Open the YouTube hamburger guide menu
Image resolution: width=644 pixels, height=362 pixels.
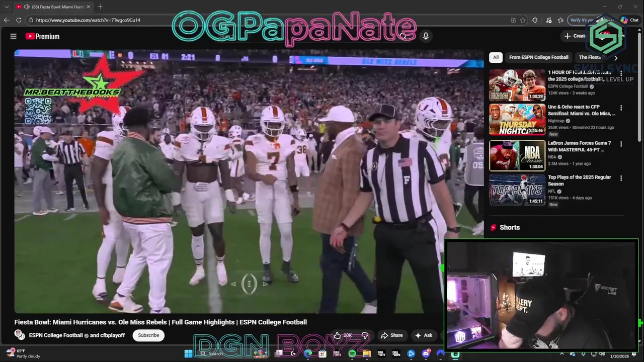[x=14, y=36]
